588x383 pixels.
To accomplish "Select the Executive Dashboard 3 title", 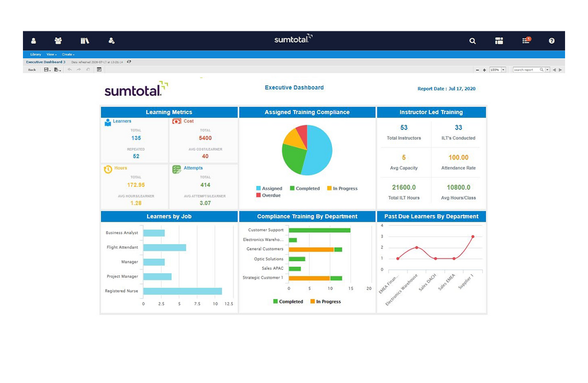I will click(45, 62).
